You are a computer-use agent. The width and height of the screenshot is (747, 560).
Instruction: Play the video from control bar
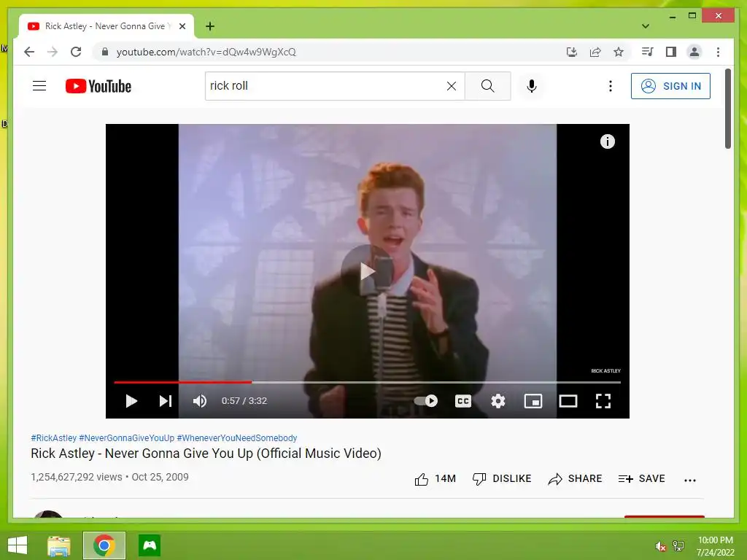(131, 401)
